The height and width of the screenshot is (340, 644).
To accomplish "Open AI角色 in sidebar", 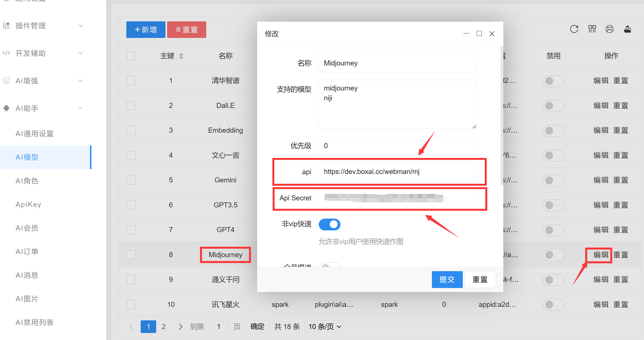I will (27, 181).
